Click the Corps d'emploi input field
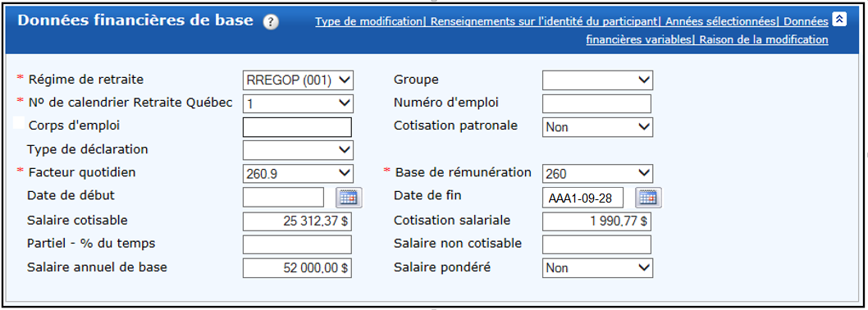 297,127
